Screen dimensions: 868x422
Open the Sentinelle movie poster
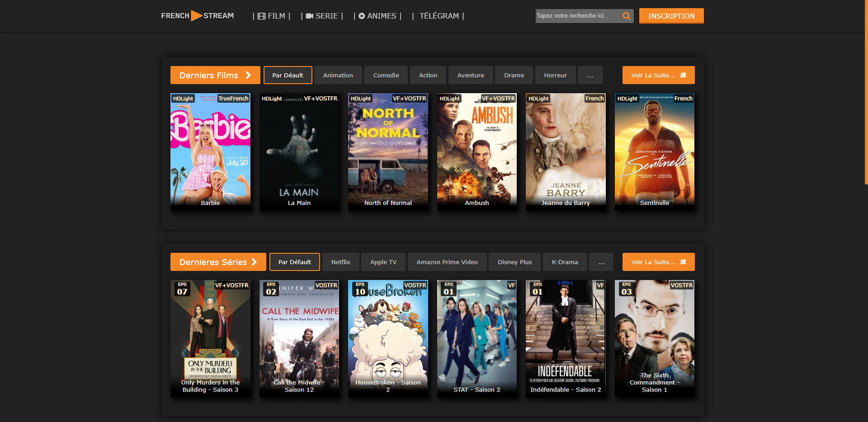(x=655, y=152)
